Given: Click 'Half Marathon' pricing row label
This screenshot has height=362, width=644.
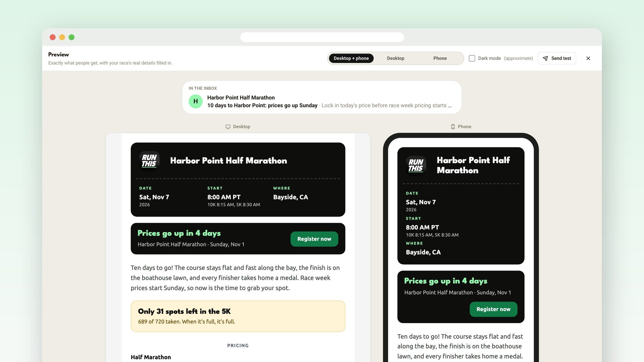Looking at the screenshot, I should pos(151,357).
